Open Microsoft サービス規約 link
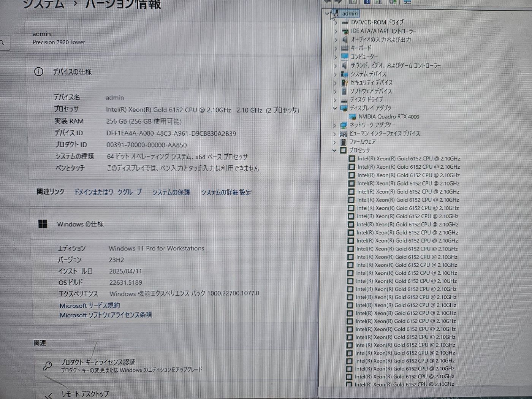Viewport: 532px width, 399px height. (90, 306)
